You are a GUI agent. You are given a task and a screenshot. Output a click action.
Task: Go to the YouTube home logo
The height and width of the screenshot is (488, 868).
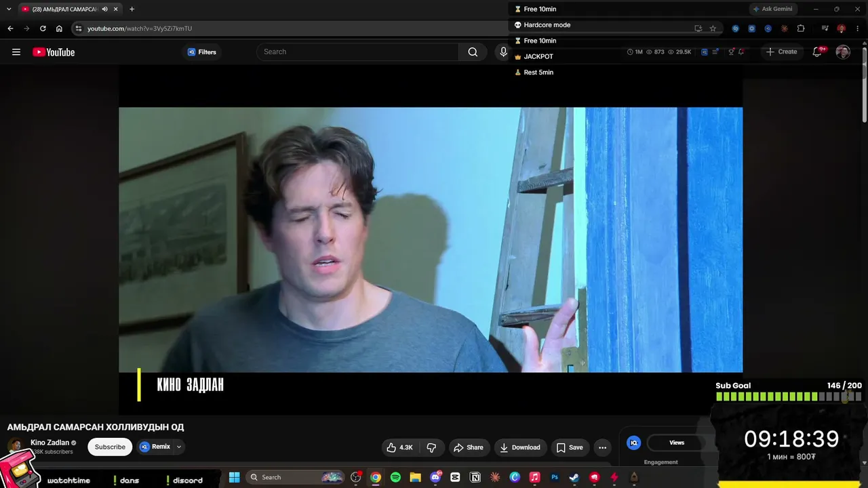click(x=54, y=52)
